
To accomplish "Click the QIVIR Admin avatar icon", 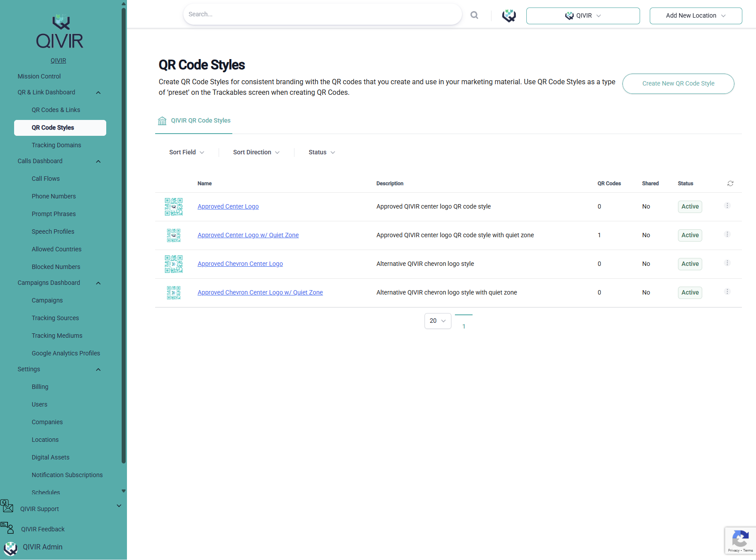I will 11,548.
